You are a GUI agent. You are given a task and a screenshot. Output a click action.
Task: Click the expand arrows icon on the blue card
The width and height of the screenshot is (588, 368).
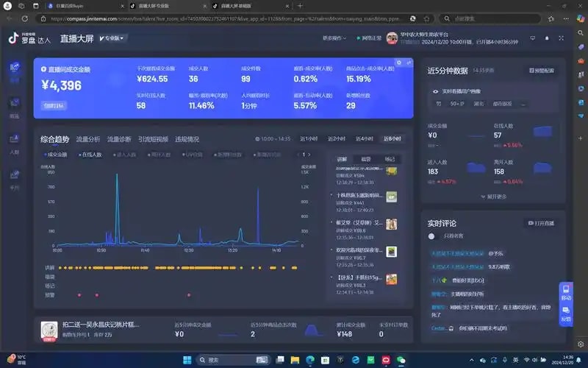tap(409, 63)
